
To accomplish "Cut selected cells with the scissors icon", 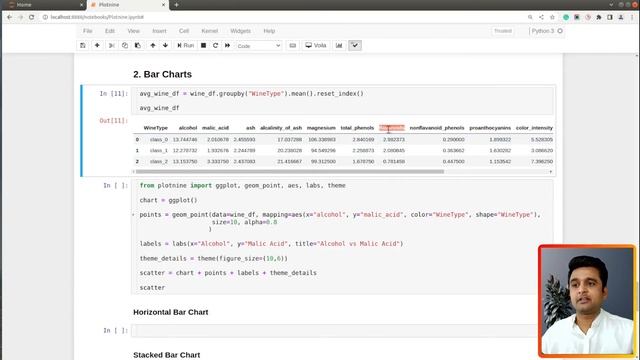I will (111, 45).
